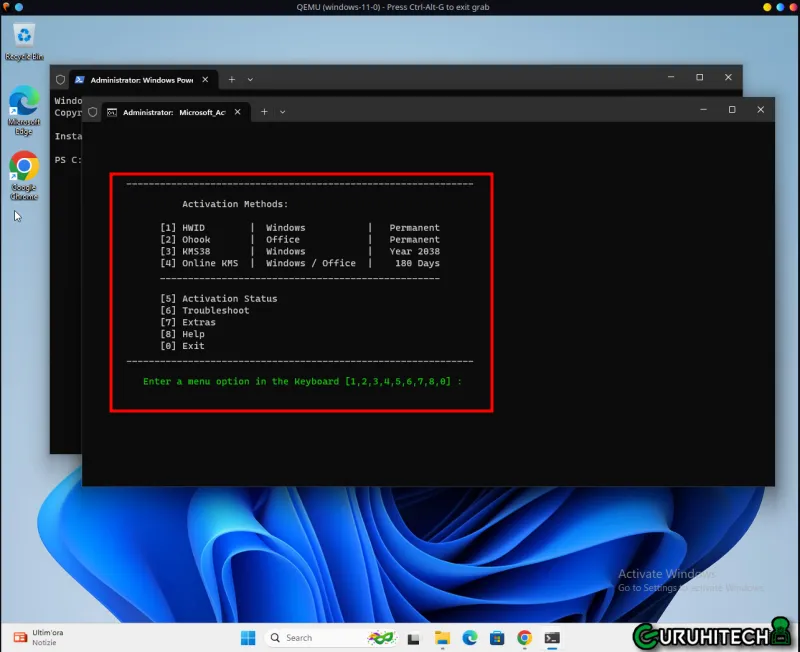Click the '180 Days' text
The image size is (800, 652).
click(417, 263)
